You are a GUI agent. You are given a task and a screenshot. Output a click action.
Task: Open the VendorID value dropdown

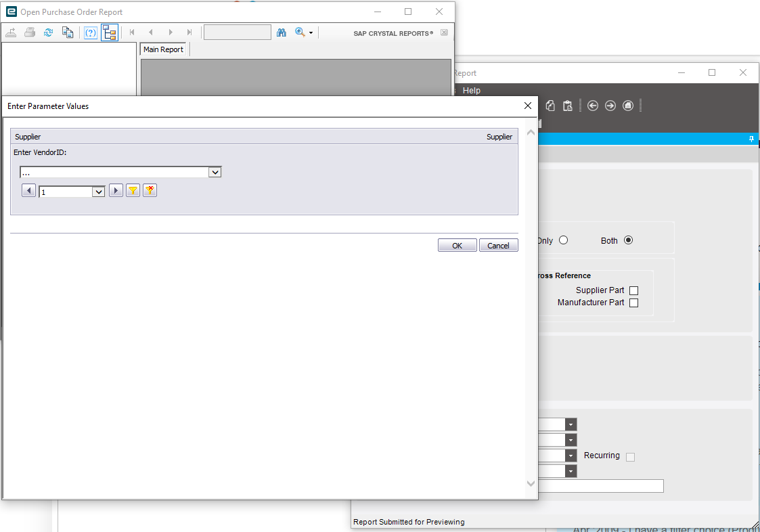(x=215, y=172)
